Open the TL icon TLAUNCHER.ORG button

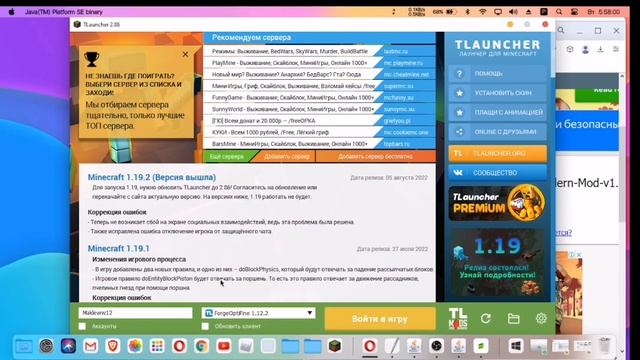(497, 153)
